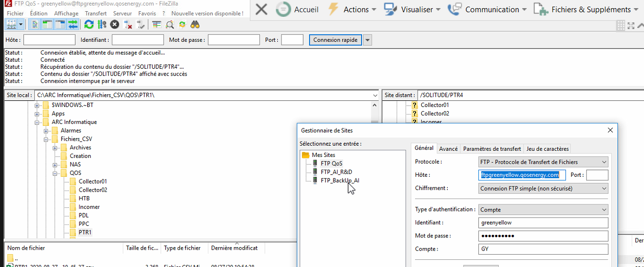Toggle the message log display

35,24
